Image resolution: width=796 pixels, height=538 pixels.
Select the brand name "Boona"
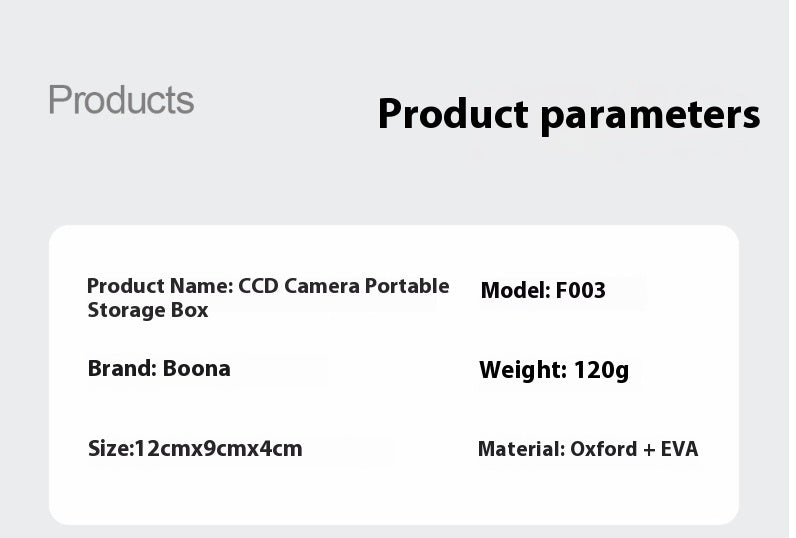197,368
